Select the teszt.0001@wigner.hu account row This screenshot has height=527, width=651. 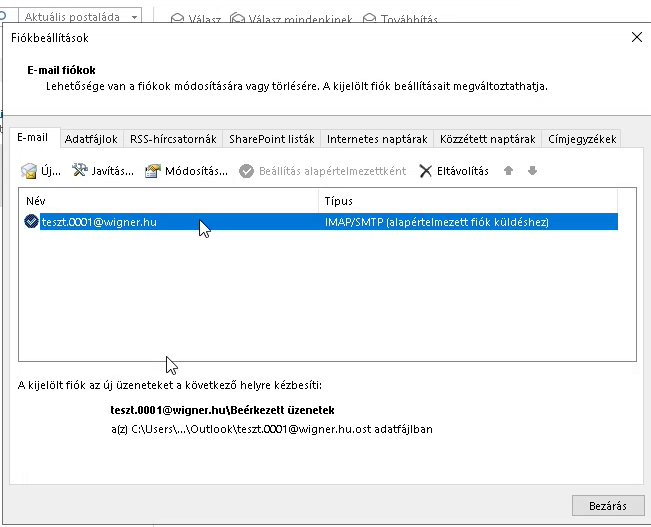pyautogui.click(x=321, y=222)
